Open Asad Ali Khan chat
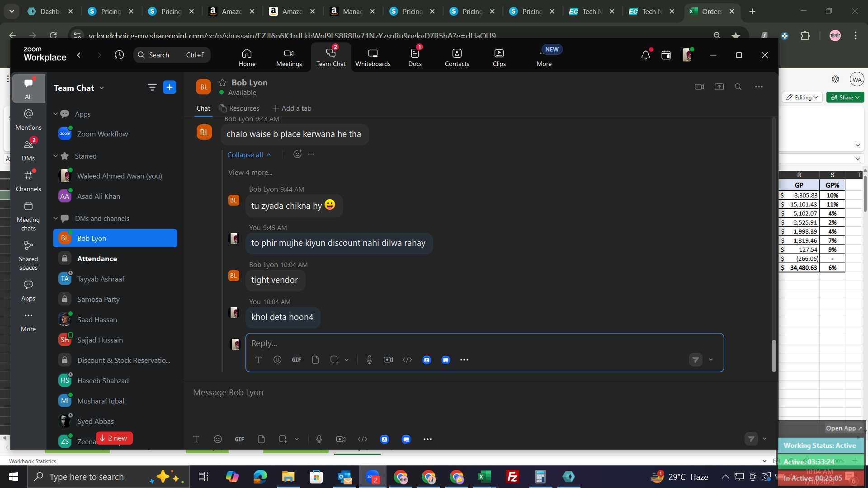The height and width of the screenshot is (488, 868). click(115, 196)
